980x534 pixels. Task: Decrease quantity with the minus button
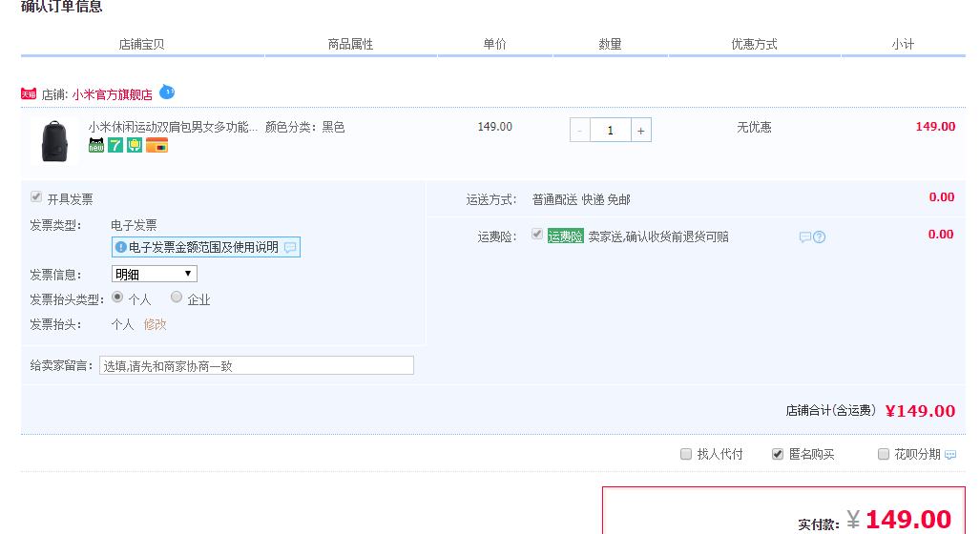580,130
